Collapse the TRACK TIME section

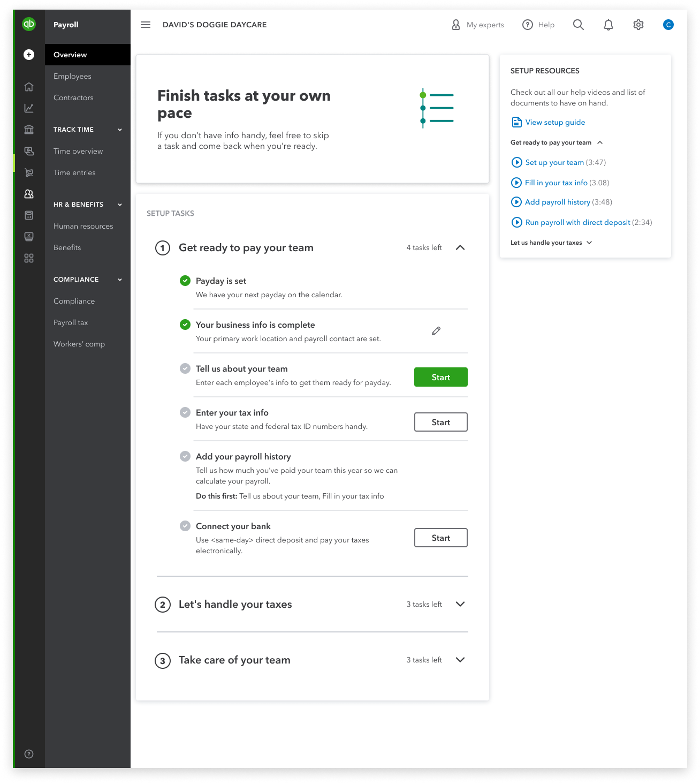pos(120,130)
